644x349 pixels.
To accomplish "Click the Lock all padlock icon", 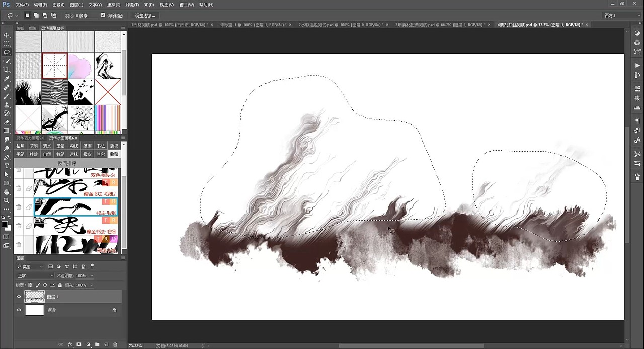I will click(x=60, y=285).
